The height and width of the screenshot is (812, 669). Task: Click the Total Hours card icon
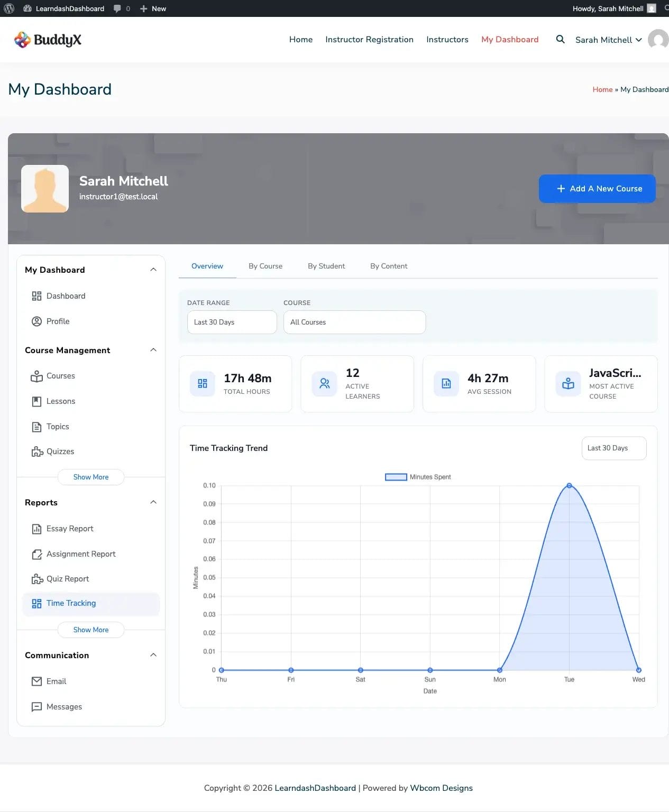203,384
